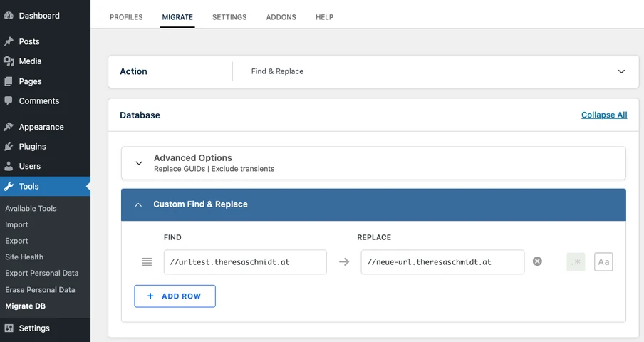
Task: Remove the find and replace row
Action: 537,261
